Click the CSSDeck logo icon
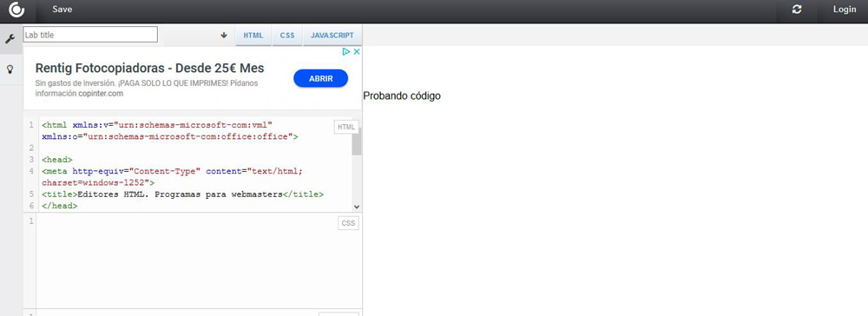 coord(16,10)
